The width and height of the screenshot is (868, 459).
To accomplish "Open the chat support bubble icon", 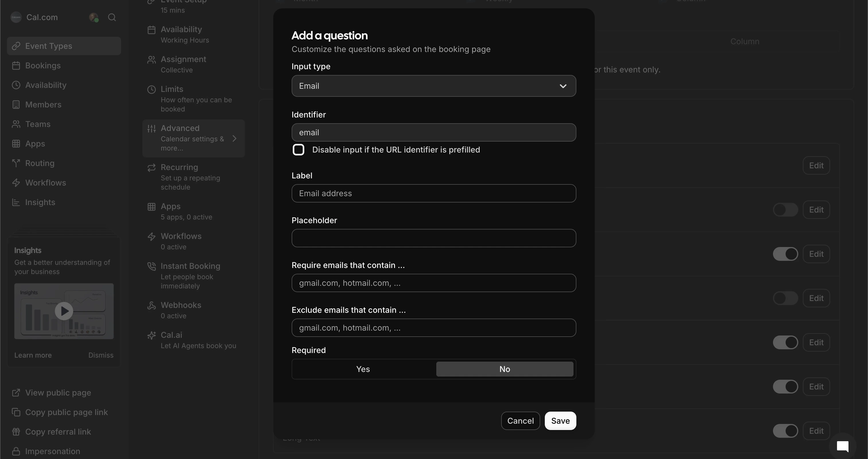I will [x=842, y=446].
